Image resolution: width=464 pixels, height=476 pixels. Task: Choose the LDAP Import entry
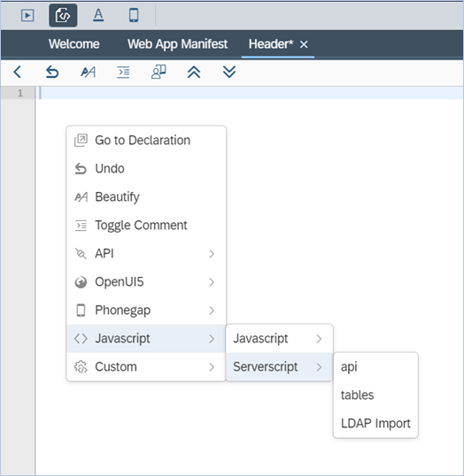pyautogui.click(x=375, y=423)
